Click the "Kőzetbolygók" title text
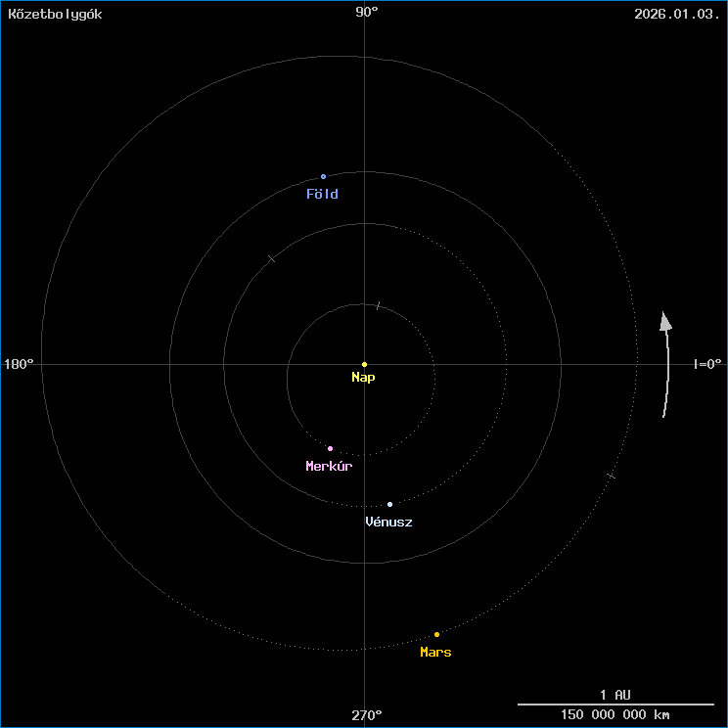The image size is (728, 728). tap(55, 14)
